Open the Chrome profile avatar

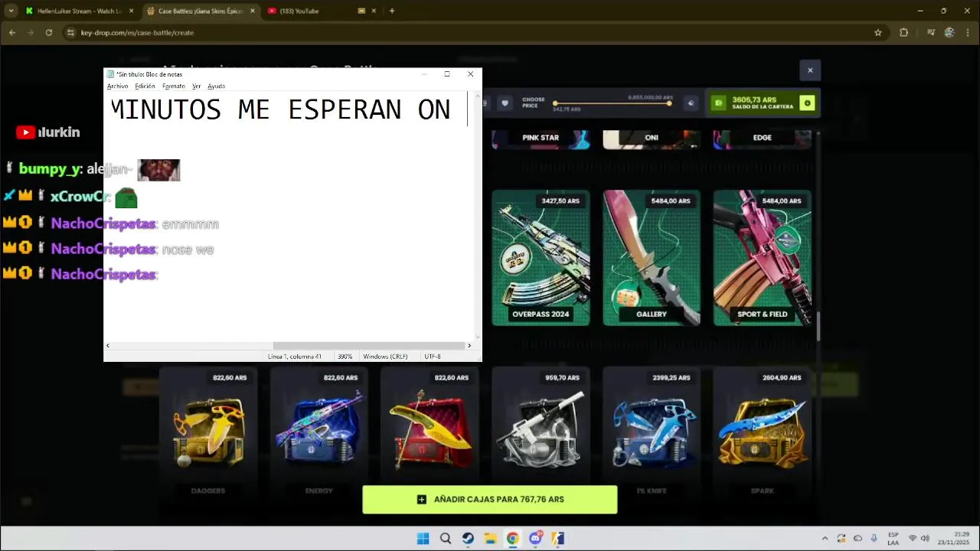[949, 32]
